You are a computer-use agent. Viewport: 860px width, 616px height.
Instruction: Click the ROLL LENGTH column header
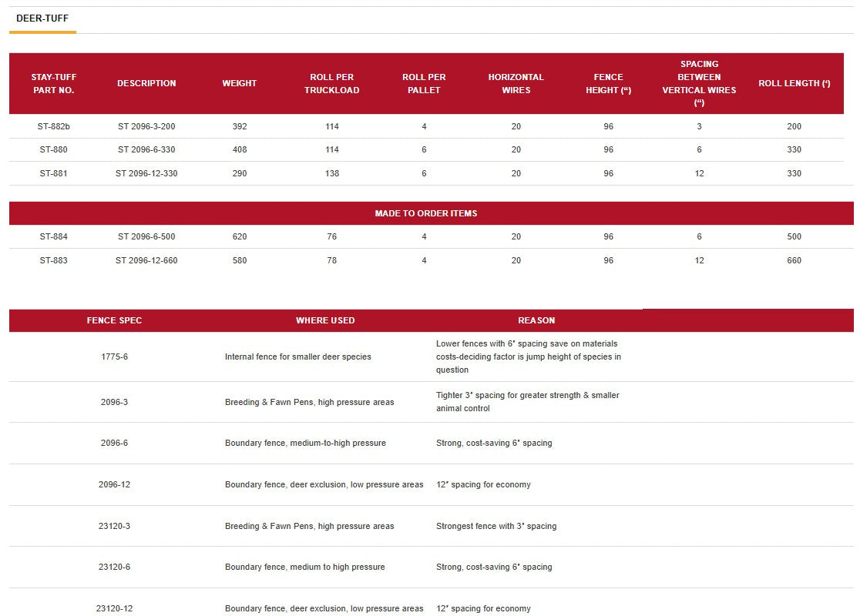[x=794, y=83]
